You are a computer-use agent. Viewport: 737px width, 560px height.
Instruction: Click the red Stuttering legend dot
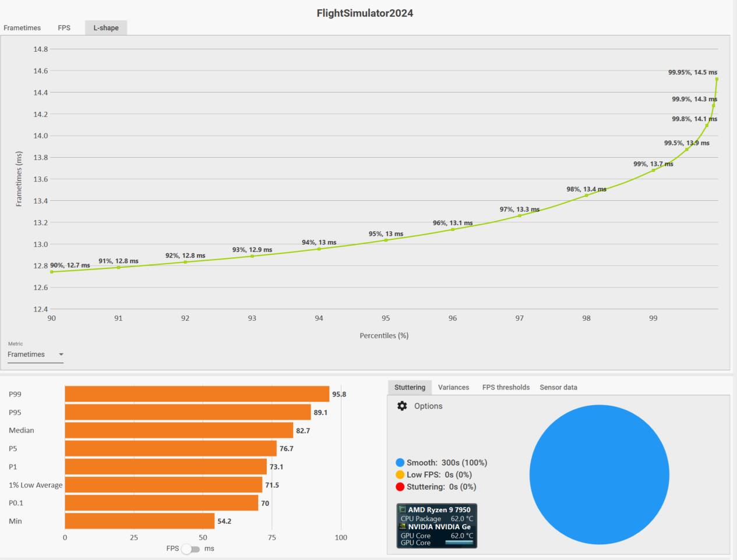[x=400, y=487]
